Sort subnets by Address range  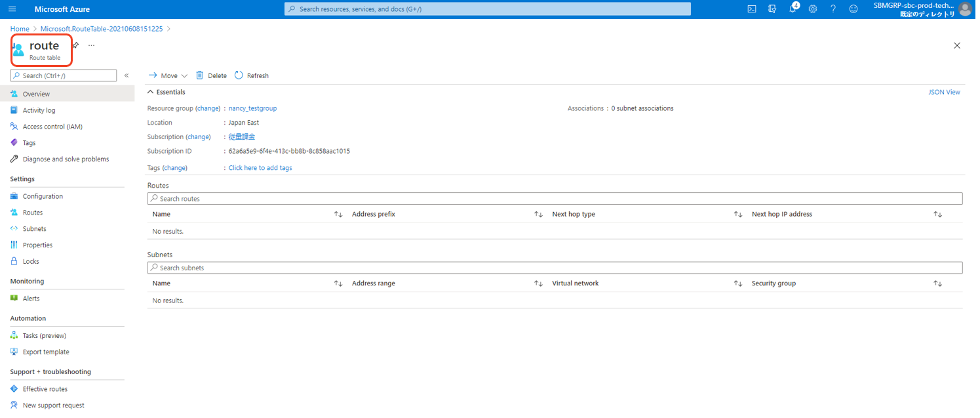(538, 283)
